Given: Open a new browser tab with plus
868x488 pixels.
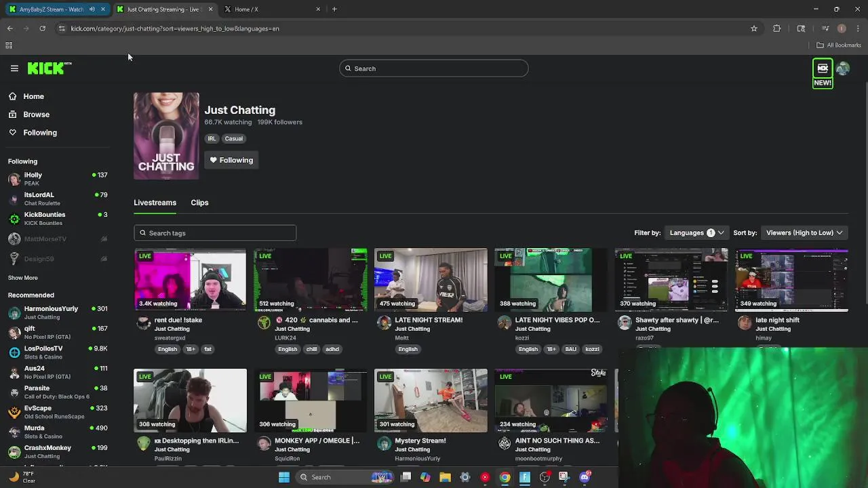Looking at the screenshot, I should tap(334, 9).
